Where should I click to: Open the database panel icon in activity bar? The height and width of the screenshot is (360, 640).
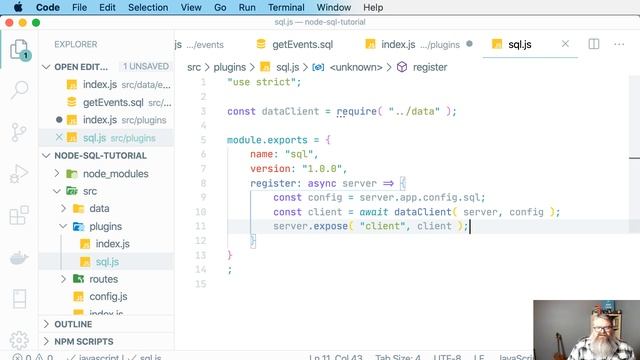19,299
